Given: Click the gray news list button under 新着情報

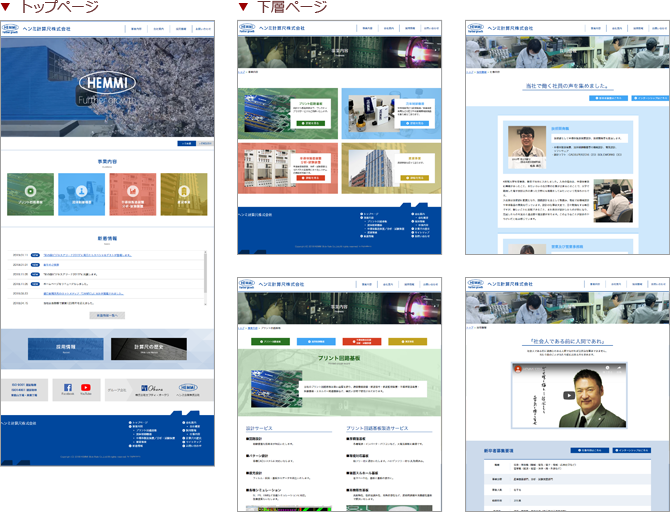Looking at the screenshot, I should [107, 315].
